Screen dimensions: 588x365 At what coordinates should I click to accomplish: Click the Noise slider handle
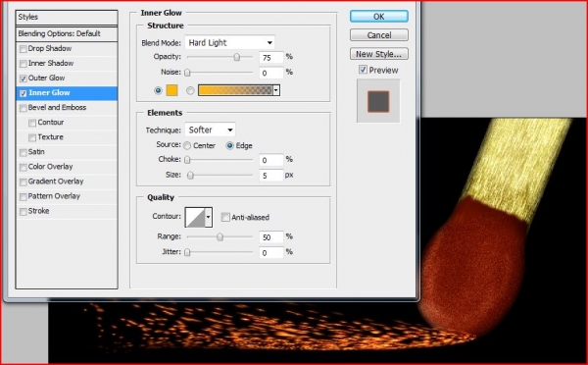[x=187, y=73]
